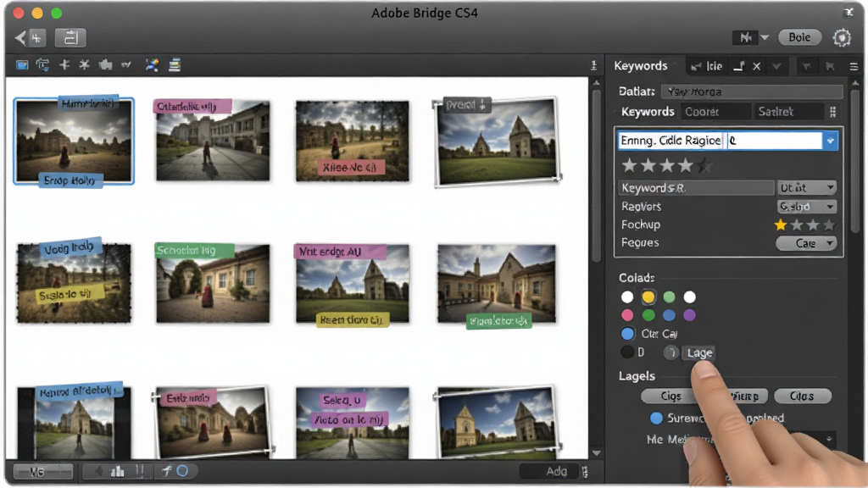The height and width of the screenshot is (488, 868).
Task: Click the gold star in the Fockup row
Action: [781, 225]
